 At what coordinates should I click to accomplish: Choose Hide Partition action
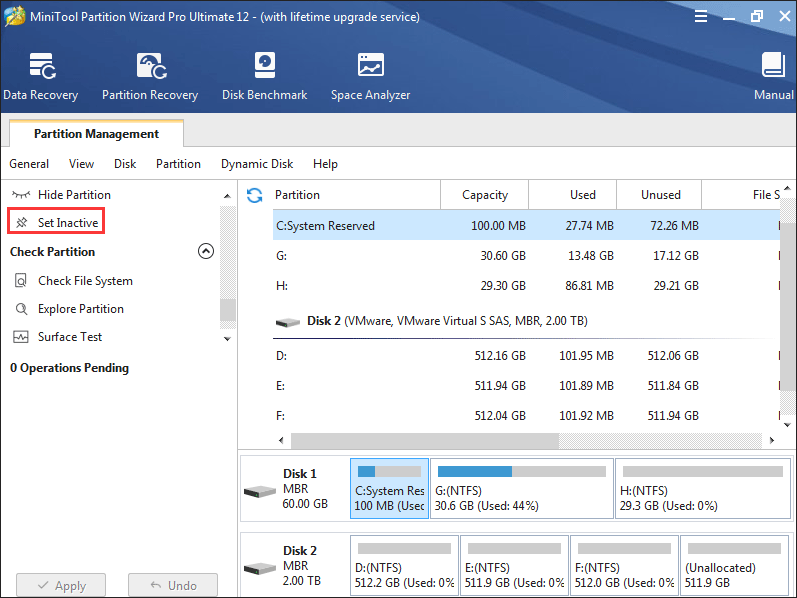pyautogui.click(x=74, y=195)
